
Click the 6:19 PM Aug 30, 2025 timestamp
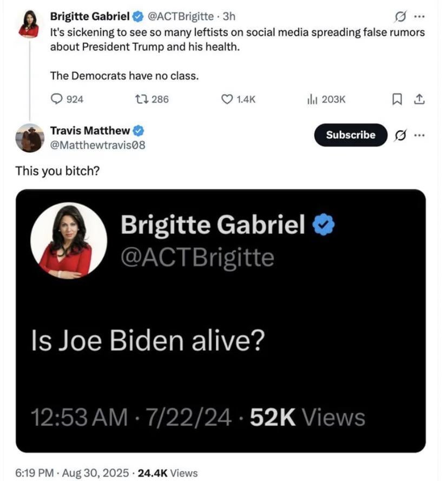click(71, 472)
